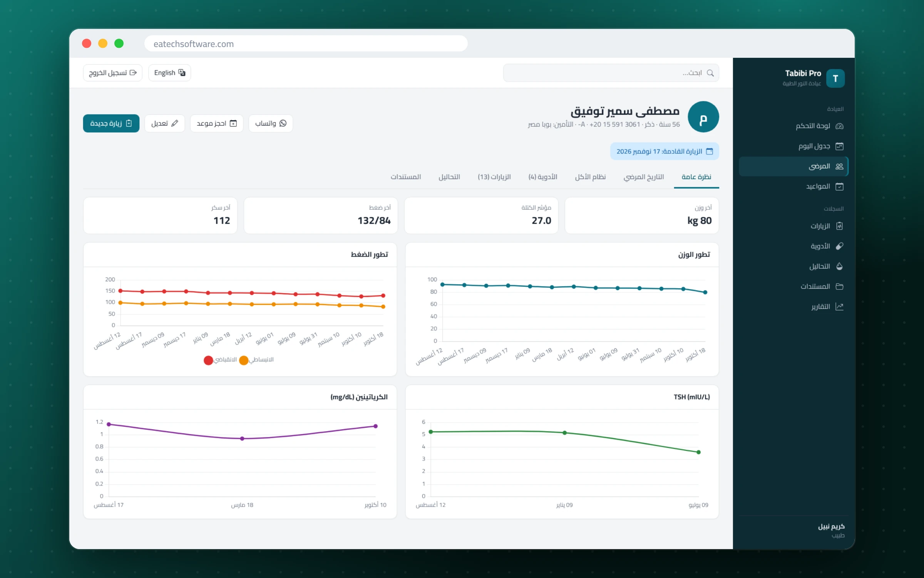Click the calendar icon in next visit badge
Screen dimensions: 924x578
(709, 151)
